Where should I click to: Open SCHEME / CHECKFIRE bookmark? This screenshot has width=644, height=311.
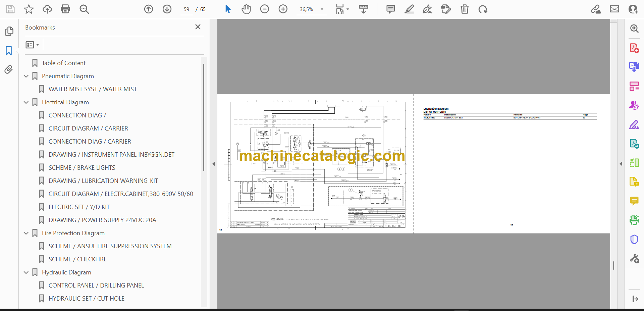tap(77, 259)
